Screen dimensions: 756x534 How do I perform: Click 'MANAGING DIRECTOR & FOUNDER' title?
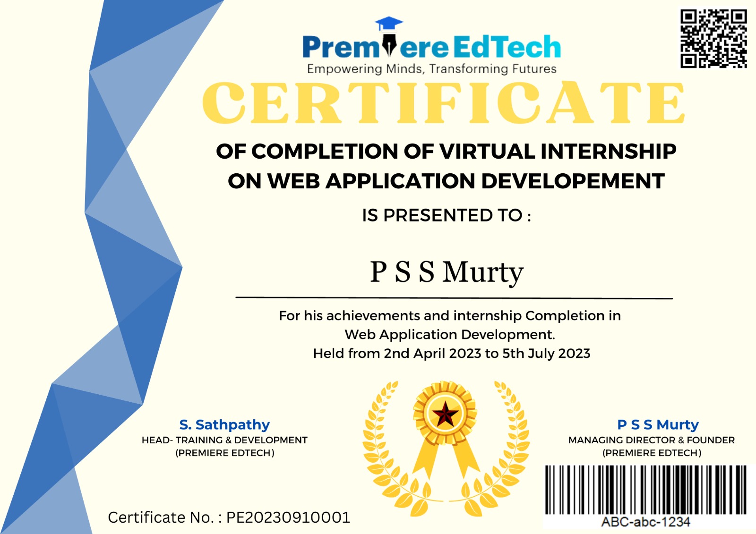click(x=652, y=440)
